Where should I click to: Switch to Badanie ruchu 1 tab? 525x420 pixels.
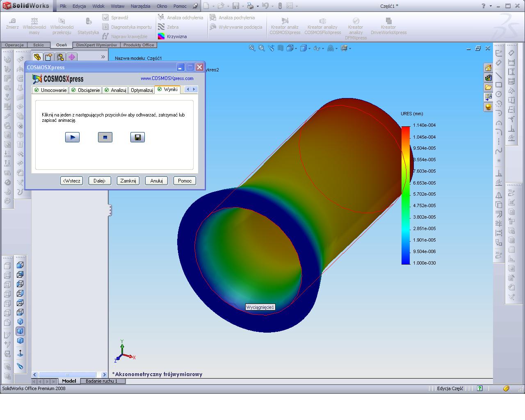pyautogui.click(x=101, y=381)
